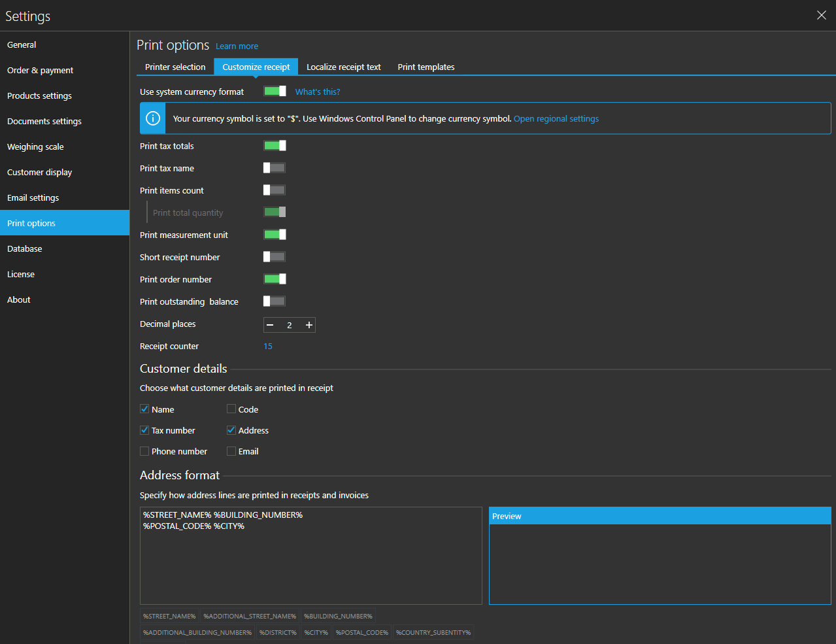Uncheck the Tax number checkbox

tap(144, 430)
